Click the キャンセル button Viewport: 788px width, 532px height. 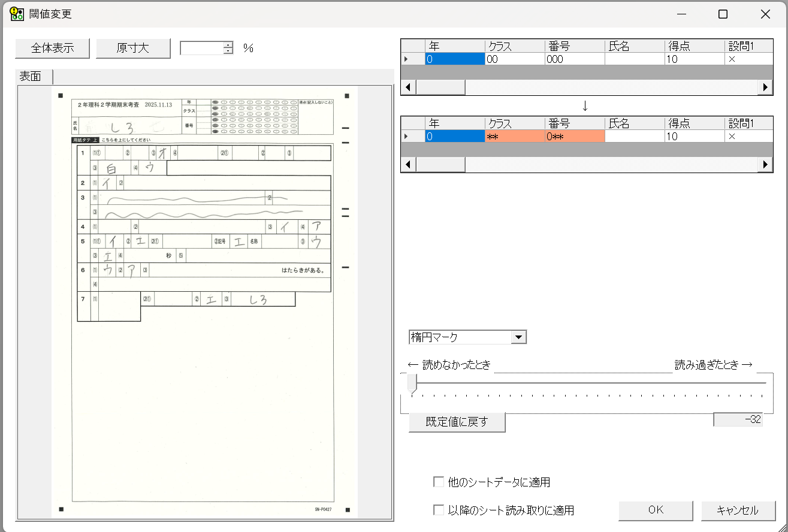click(x=738, y=510)
